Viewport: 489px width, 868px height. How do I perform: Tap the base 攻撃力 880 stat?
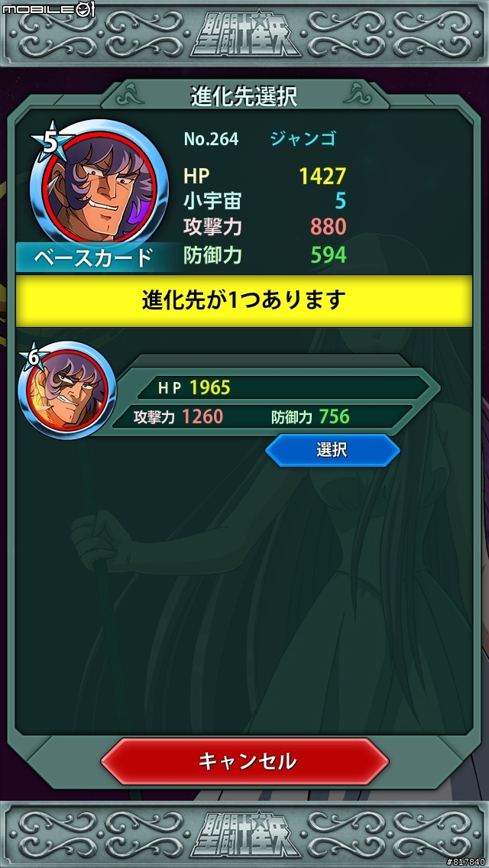pos(265,227)
